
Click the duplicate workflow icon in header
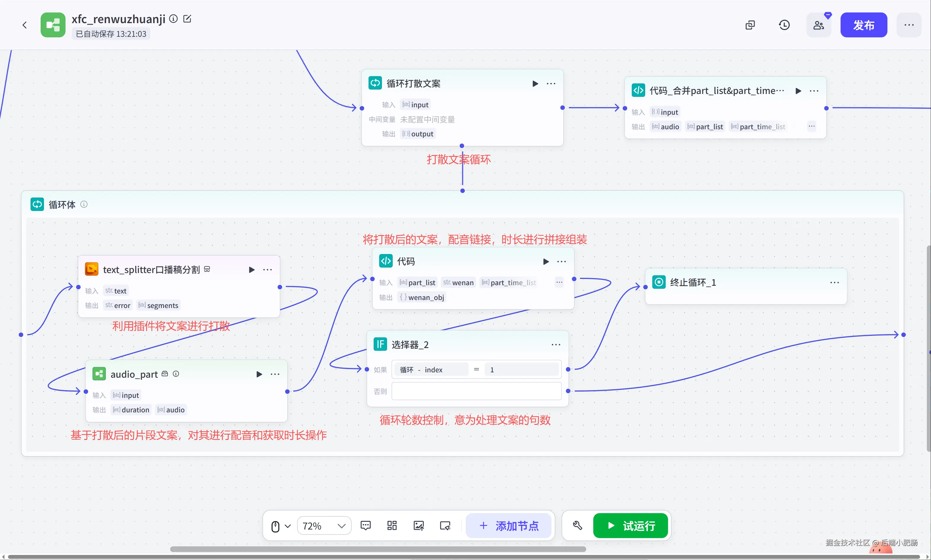(x=750, y=25)
